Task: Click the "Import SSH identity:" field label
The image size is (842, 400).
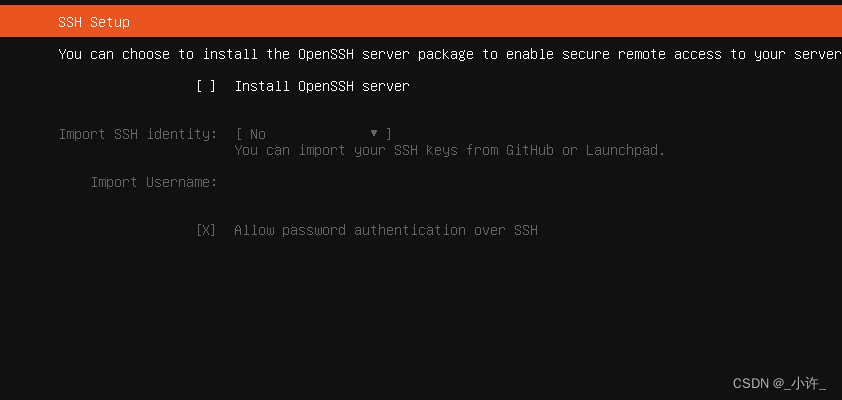Action: tap(138, 133)
